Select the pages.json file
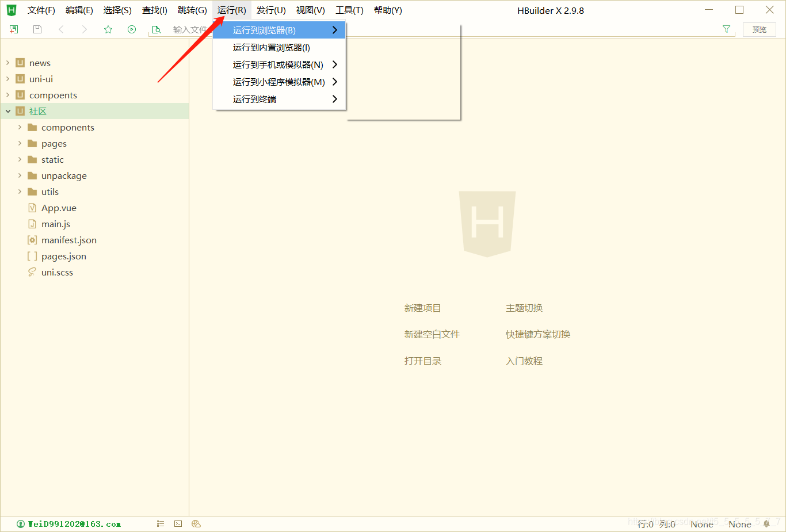786x532 pixels. (x=64, y=256)
